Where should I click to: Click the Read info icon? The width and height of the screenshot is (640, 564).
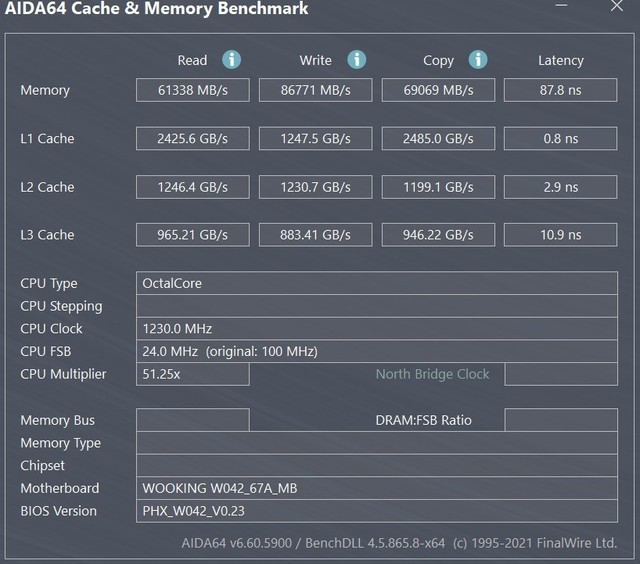point(232,60)
